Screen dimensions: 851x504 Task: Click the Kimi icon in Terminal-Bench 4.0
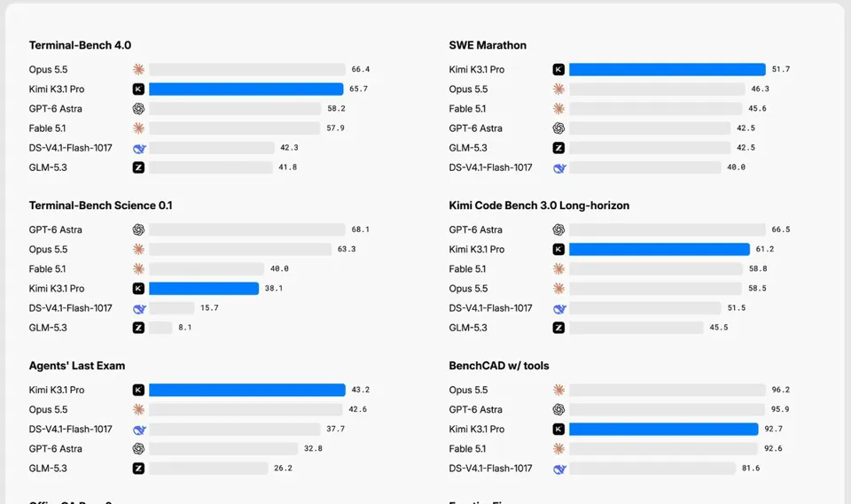pos(138,89)
